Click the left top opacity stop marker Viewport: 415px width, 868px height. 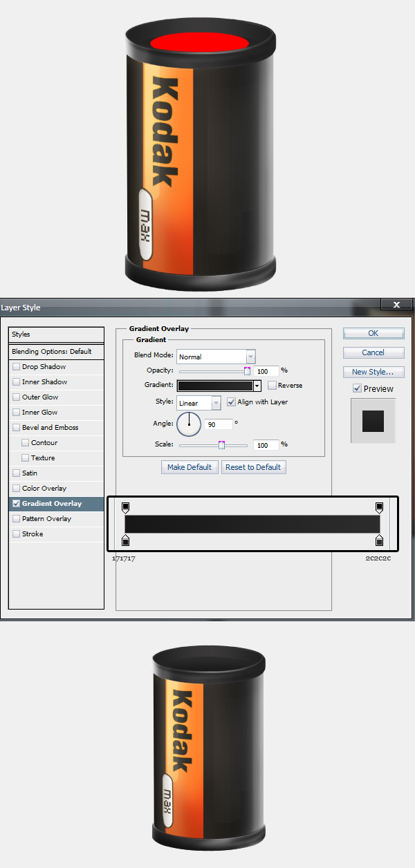tap(125, 508)
